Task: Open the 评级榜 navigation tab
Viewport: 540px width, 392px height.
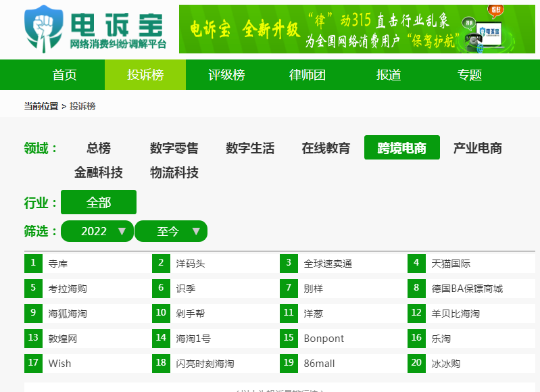Action: click(x=226, y=75)
